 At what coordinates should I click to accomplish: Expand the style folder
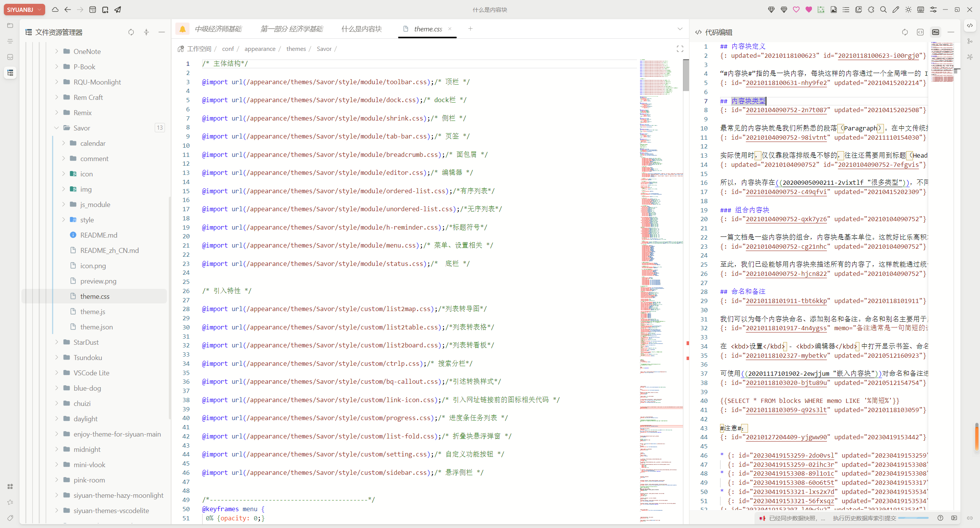64,220
